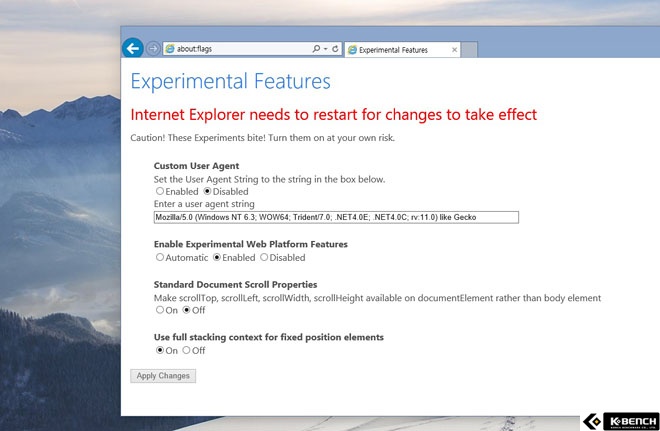Click the Apply Changes button

pos(163,376)
